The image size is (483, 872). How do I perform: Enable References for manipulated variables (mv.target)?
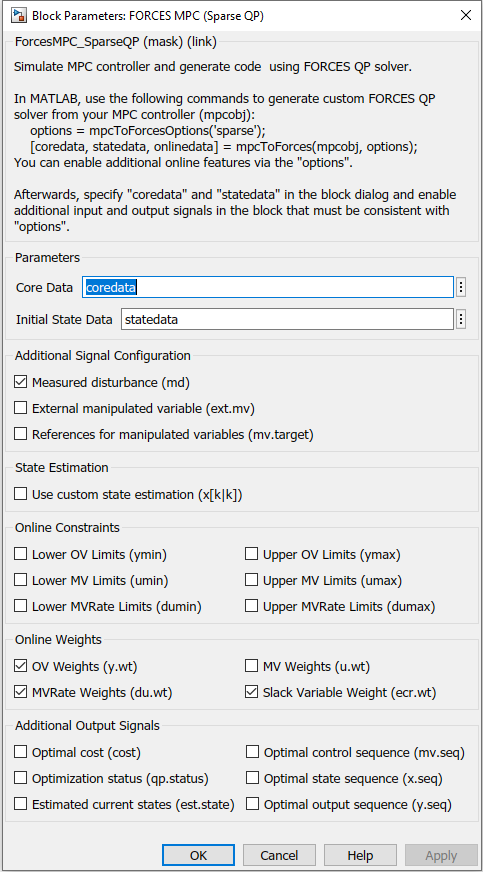coord(21,434)
